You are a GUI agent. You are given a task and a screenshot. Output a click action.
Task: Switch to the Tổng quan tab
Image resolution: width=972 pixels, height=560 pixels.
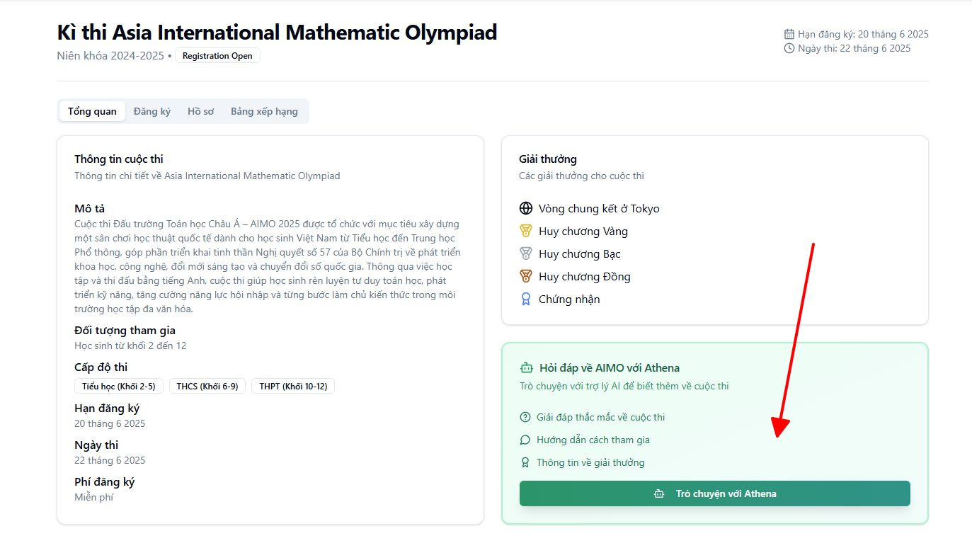(x=92, y=111)
